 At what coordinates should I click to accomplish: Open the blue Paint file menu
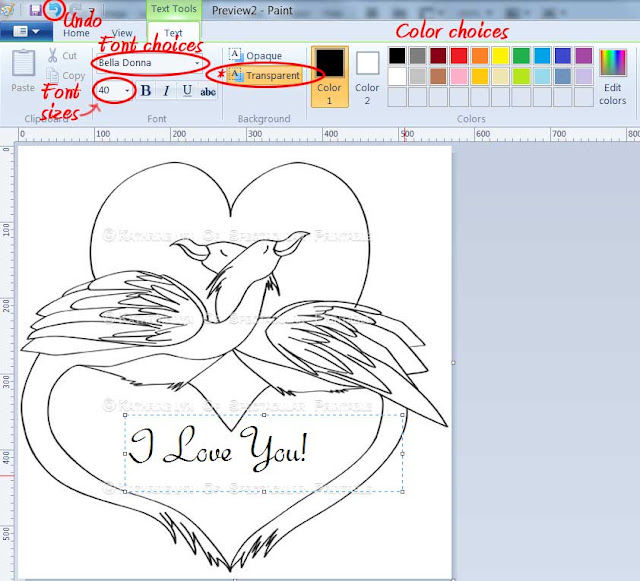click(26, 31)
